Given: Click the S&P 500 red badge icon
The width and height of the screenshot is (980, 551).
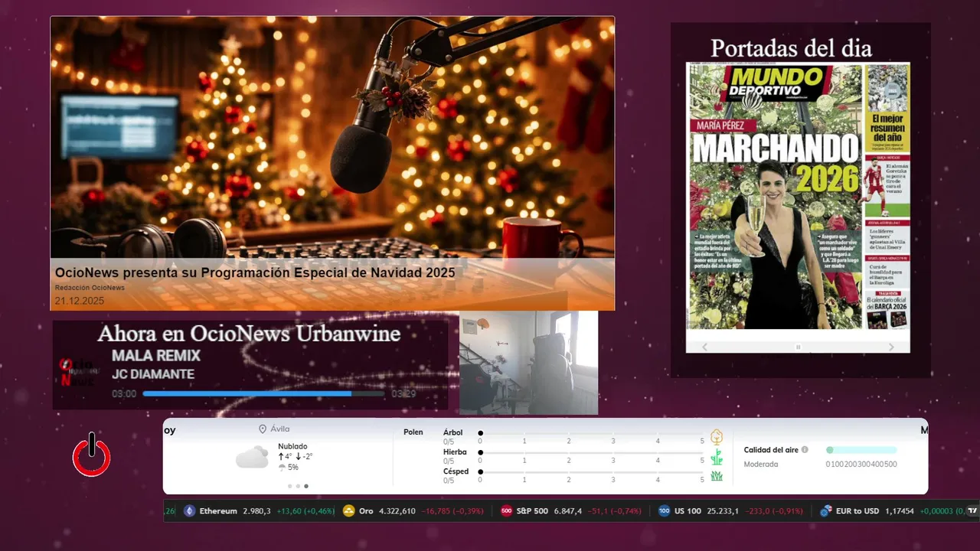Looking at the screenshot, I should click(x=506, y=511).
